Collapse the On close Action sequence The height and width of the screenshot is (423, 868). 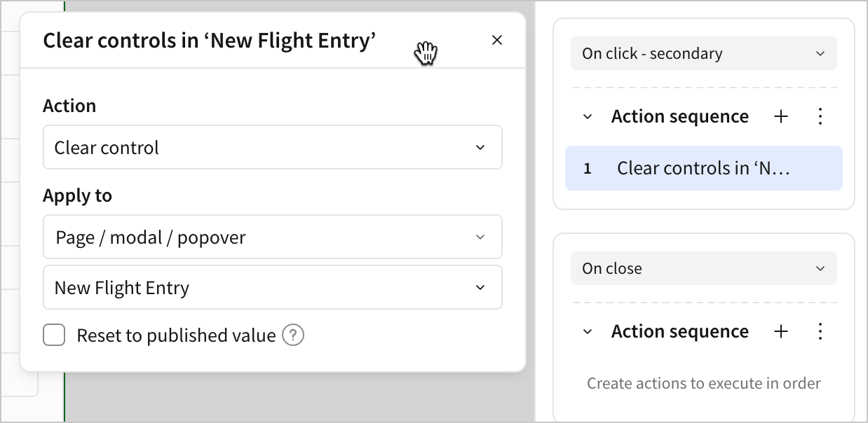pos(588,332)
